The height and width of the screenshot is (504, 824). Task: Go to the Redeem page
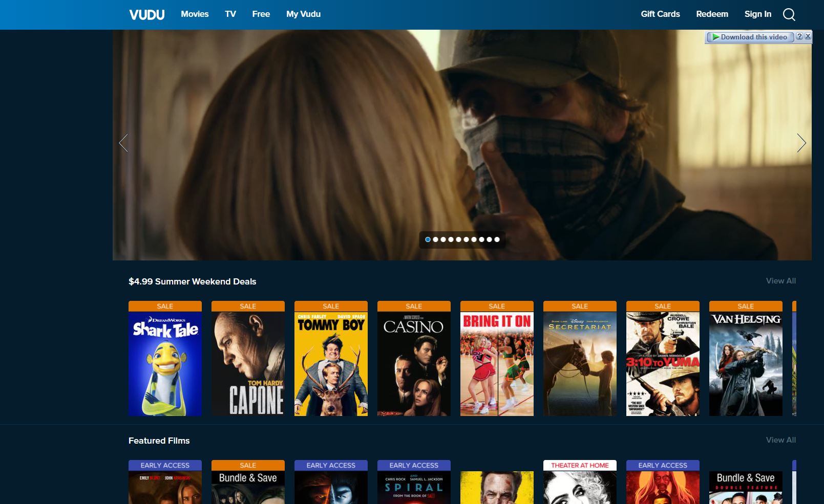712,14
